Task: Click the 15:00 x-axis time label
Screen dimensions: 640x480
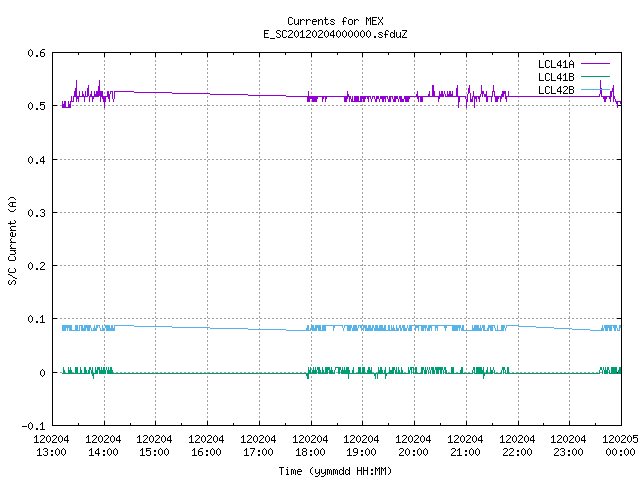Action: pyautogui.click(x=154, y=452)
